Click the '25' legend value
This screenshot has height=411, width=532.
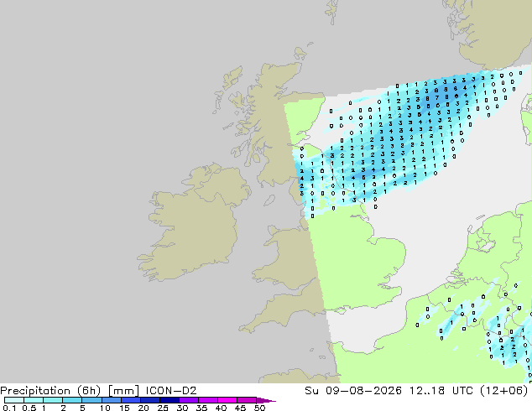pos(163,408)
